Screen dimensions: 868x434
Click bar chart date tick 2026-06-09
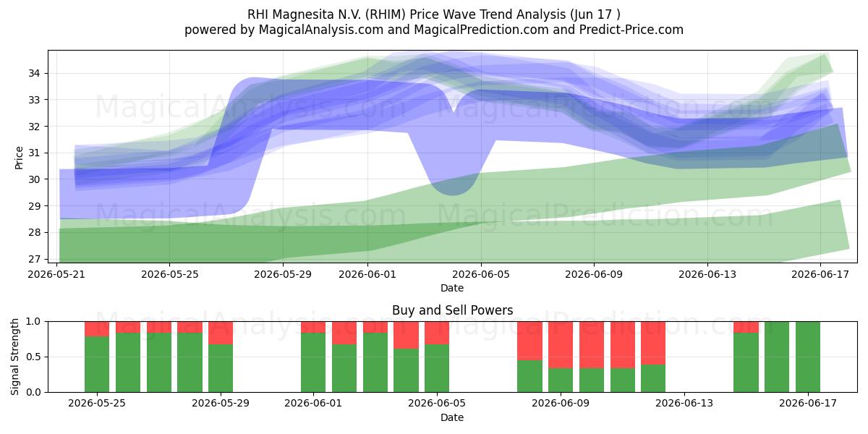pos(561,404)
